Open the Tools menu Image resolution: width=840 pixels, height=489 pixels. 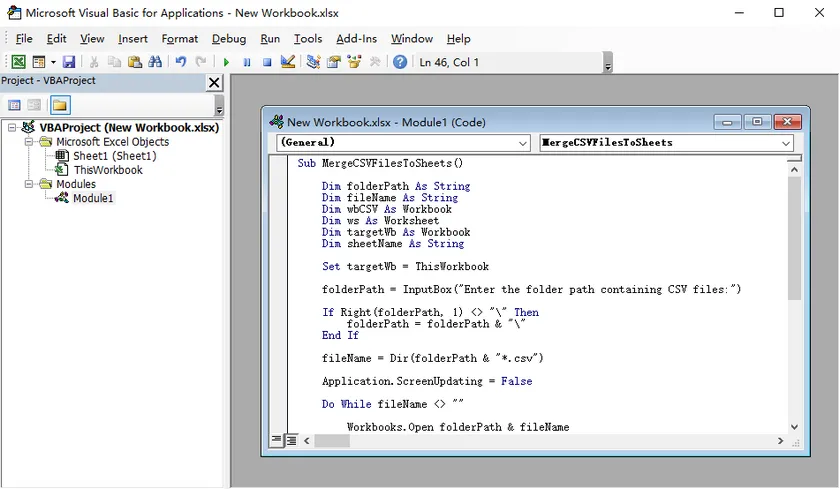pos(308,39)
